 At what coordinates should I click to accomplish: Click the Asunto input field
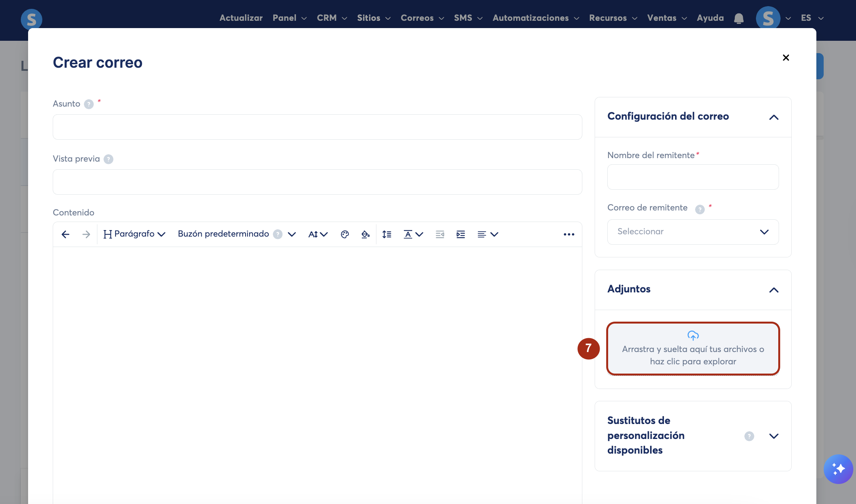(x=317, y=127)
